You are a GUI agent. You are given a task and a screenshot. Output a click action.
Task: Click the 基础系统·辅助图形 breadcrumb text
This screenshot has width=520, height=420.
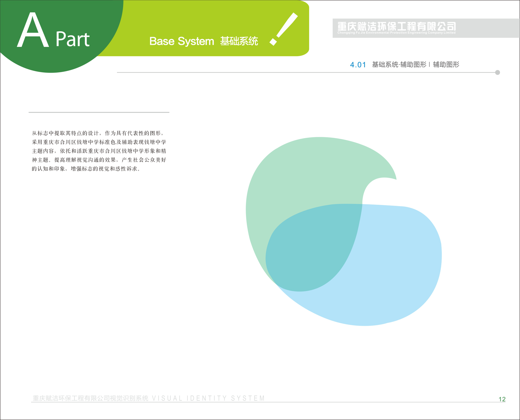(399, 65)
